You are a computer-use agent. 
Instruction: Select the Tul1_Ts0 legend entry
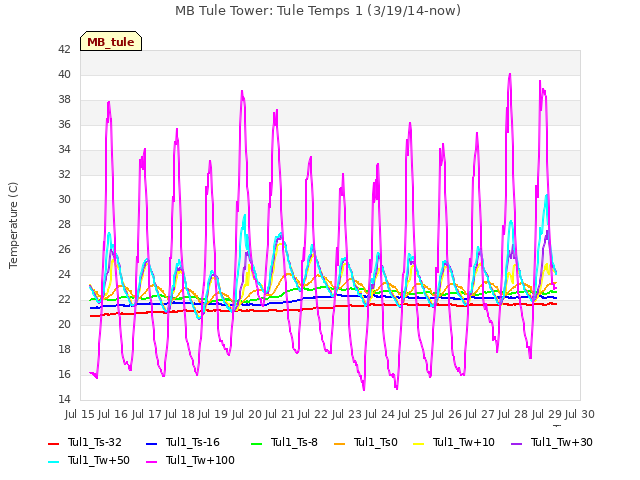(x=366, y=442)
